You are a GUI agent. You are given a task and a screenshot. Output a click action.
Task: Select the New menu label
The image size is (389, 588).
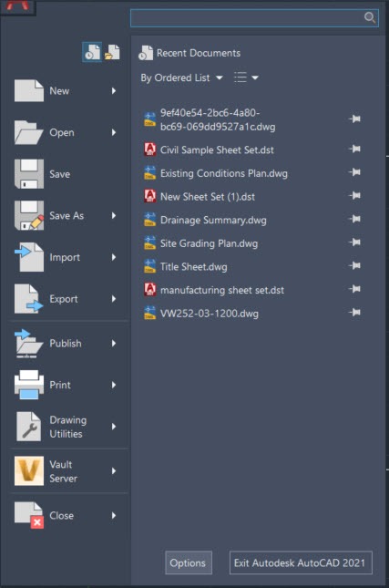(x=59, y=91)
